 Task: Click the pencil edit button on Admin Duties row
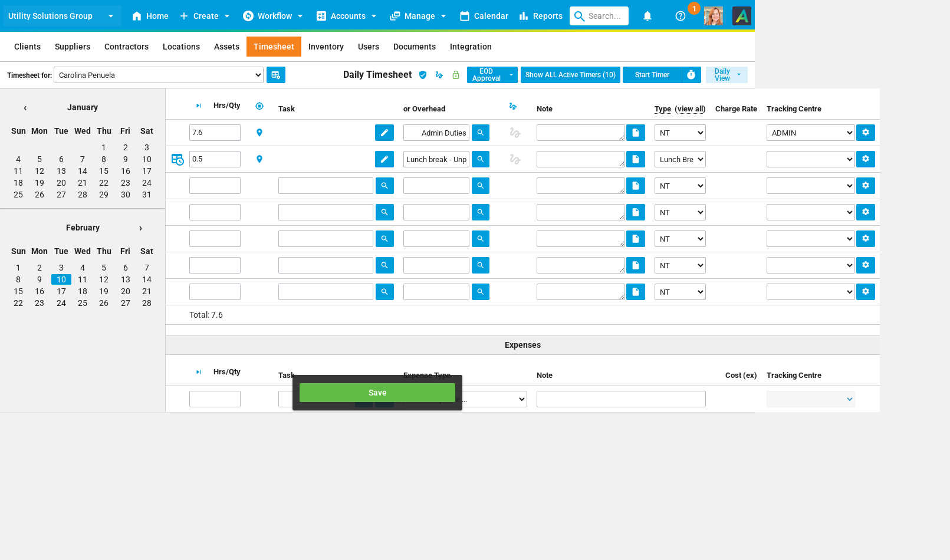click(x=384, y=133)
